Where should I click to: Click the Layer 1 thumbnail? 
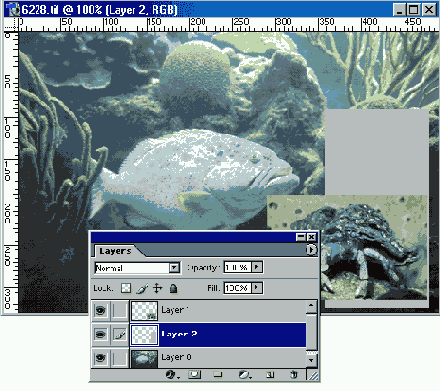pyautogui.click(x=144, y=311)
